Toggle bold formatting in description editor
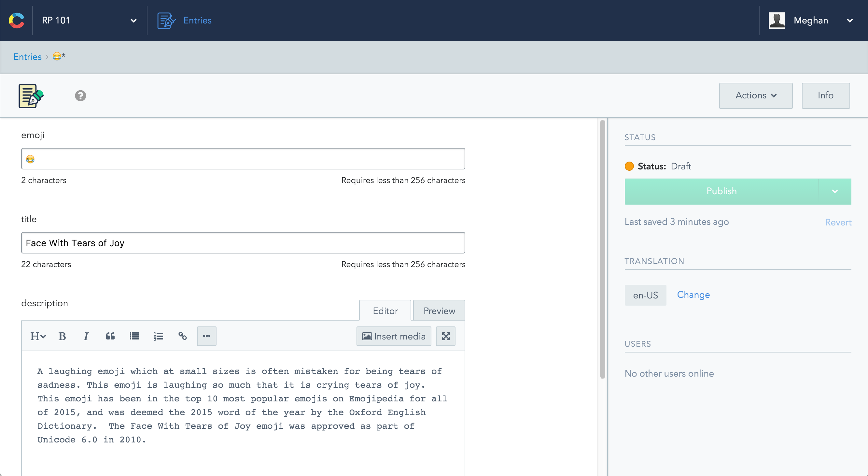 [x=62, y=336]
